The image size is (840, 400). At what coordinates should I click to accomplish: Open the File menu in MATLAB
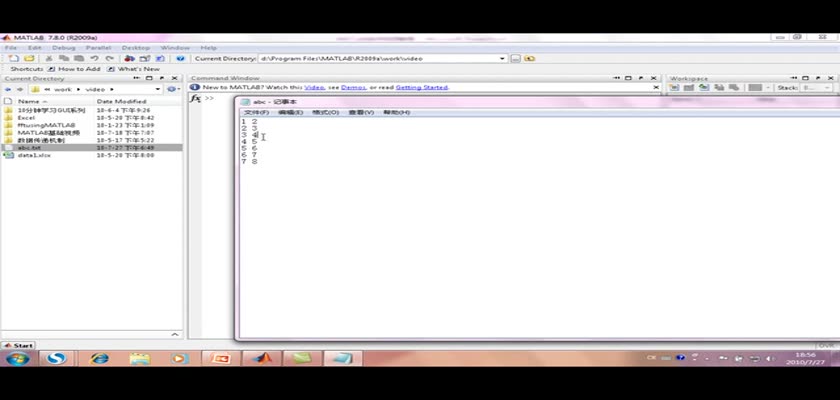[10, 48]
